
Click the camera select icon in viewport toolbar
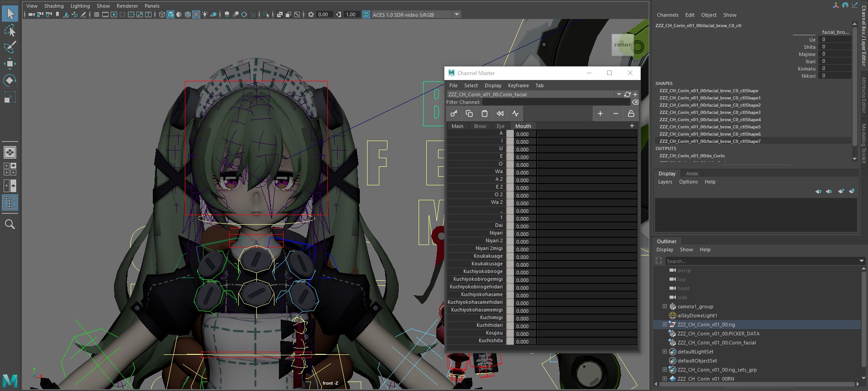31,14
